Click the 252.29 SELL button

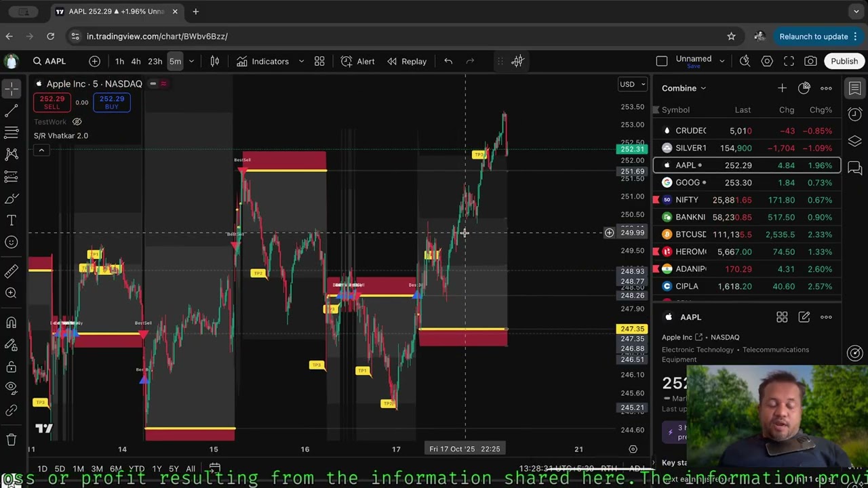tap(52, 102)
